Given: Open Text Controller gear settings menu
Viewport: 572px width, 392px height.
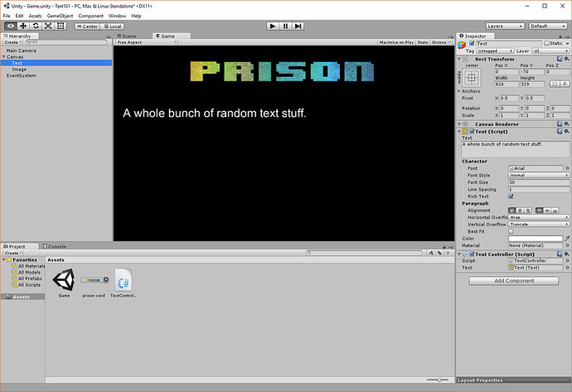Looking at the screenshot, I should coord(566,254).
